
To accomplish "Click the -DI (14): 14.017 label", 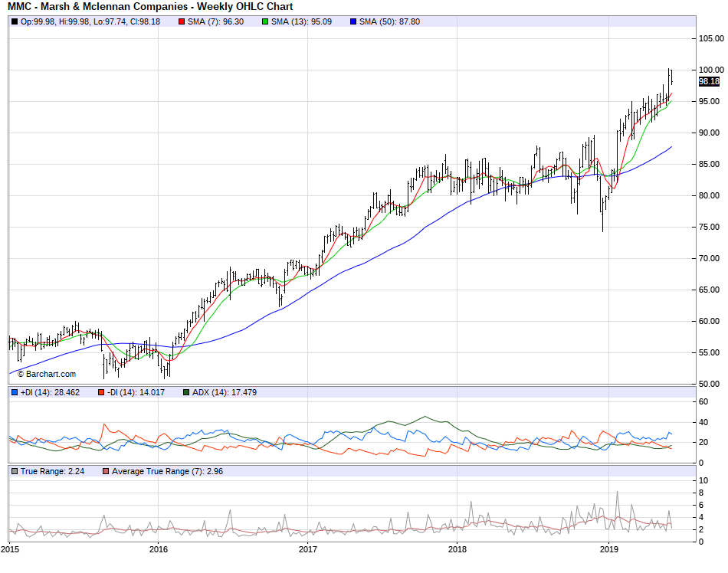I will pyautogui.click(x=136, y=392).
